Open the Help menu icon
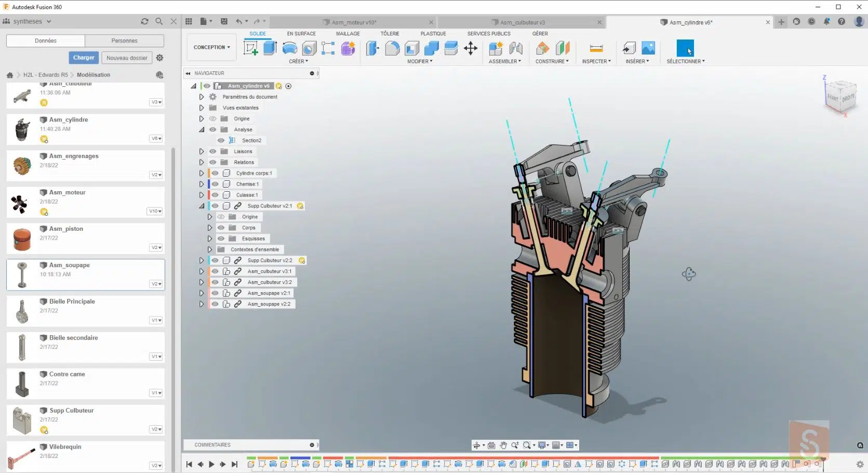This screenshot has width=868, height=473. (x=842, y=21)
